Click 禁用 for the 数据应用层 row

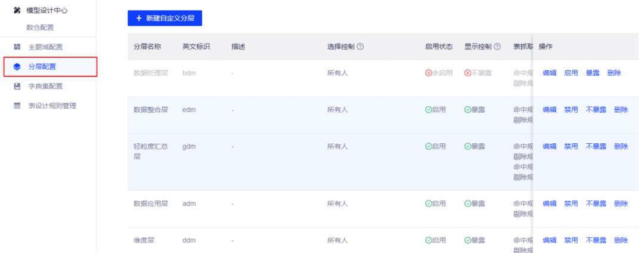(571, 203)
